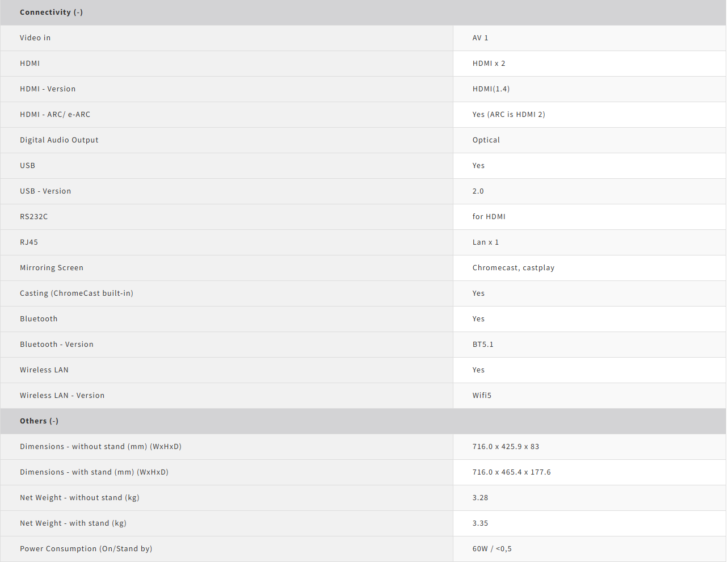Collapse the Others (-) section header
Viewport: 728px width, 562px height.
coord(39,421)
